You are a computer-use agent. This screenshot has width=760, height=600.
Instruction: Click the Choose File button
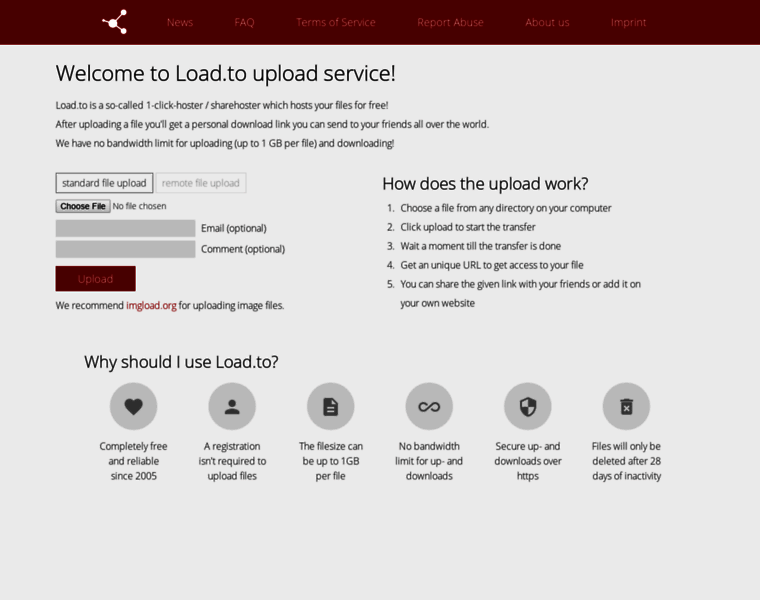tap(83, 206)
